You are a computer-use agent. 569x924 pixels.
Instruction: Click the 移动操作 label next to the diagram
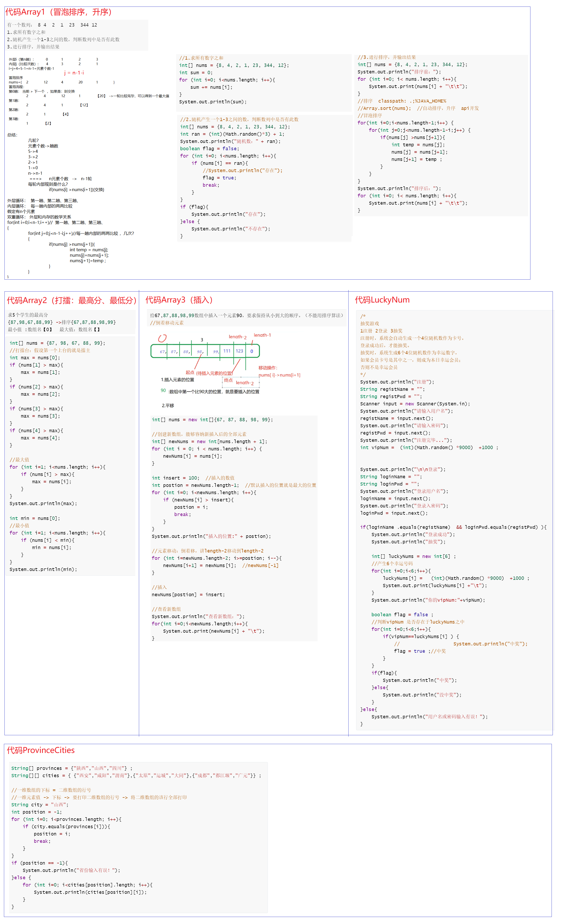pyautogui.click(x=268, y=368)
